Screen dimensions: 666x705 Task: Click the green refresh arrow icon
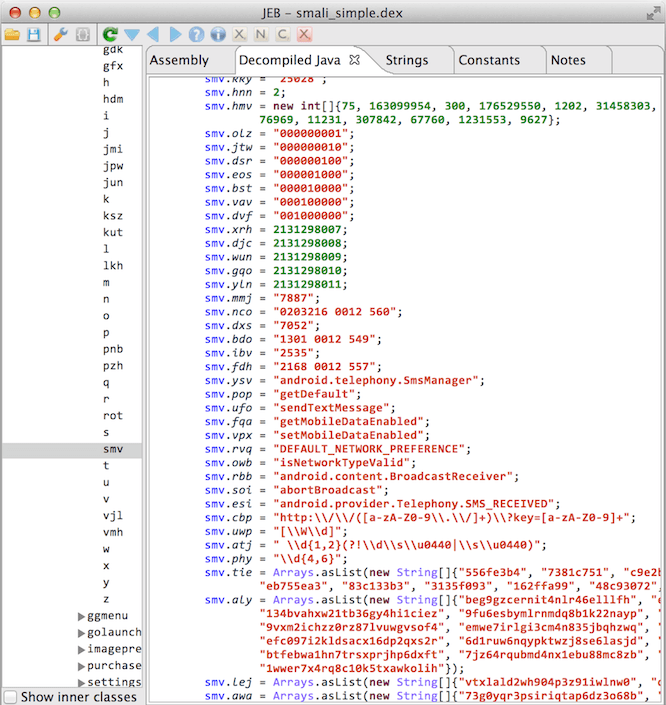coord(110,35)
